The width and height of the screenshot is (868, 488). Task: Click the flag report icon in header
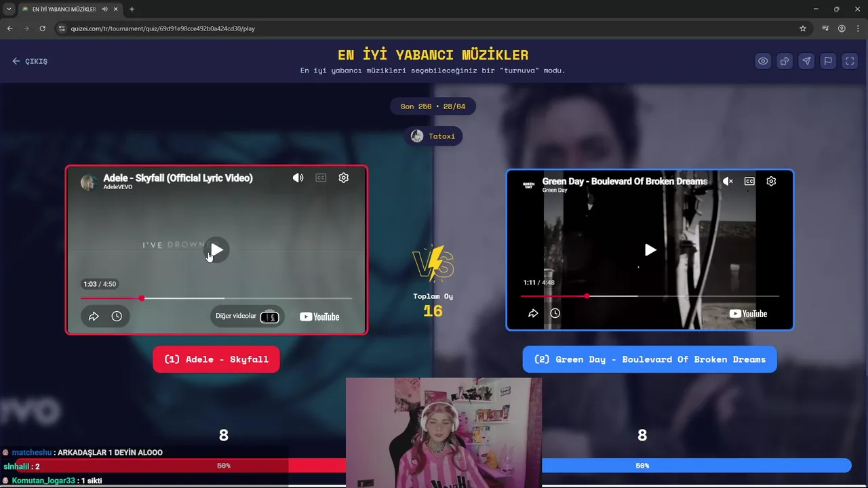pyautogui.click(x=828, y=61)
